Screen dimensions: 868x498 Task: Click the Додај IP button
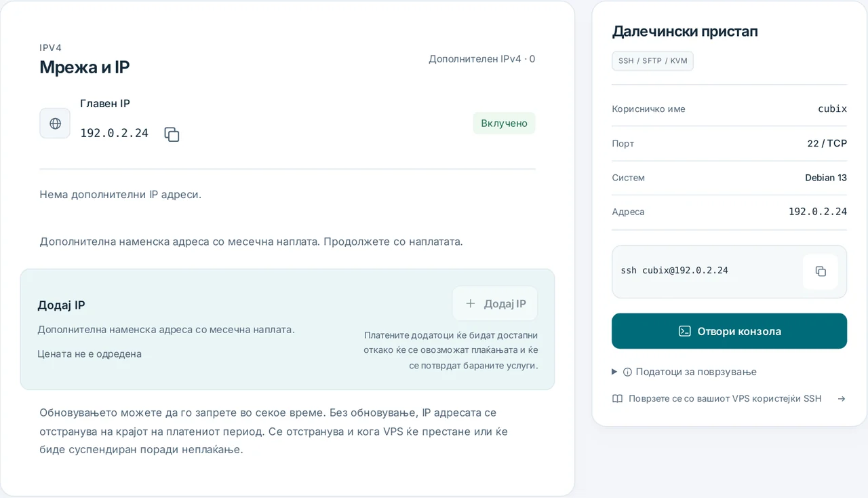pos(495,303)
